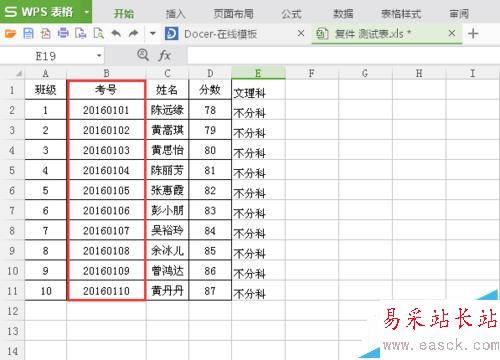500x360 pixels.
Task: Open the 页面布局 ribbon tab
Action: (x=233, y=14)
